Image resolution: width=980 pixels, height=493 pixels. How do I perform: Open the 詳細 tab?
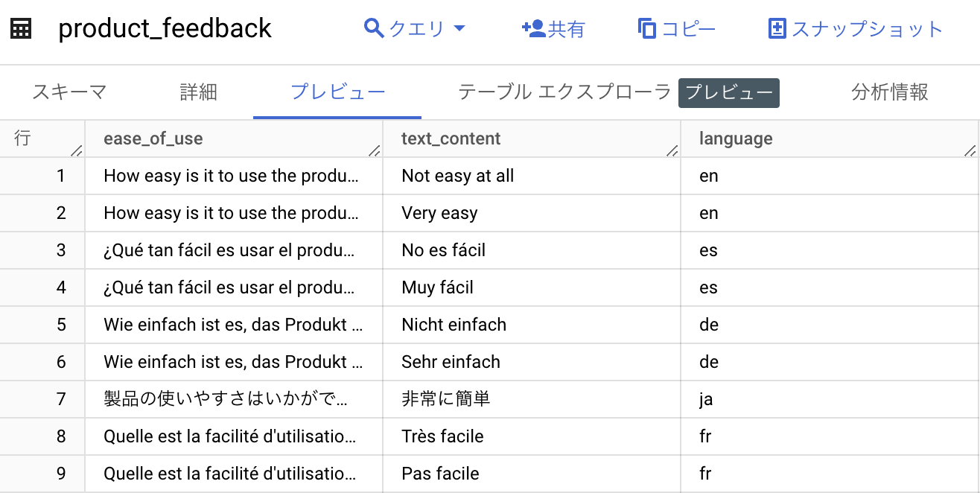[x=199, y=92]
